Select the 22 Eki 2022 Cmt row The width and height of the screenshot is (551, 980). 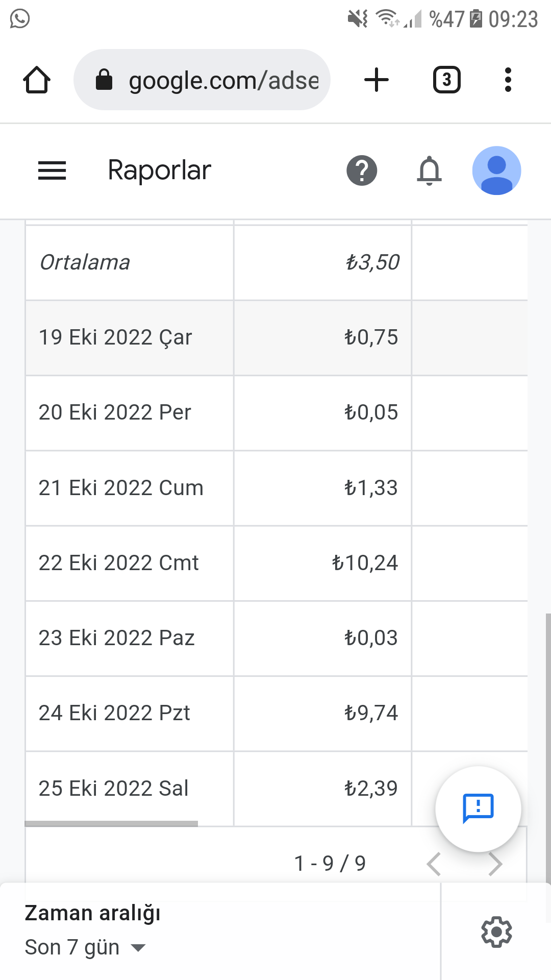(277, 563)
